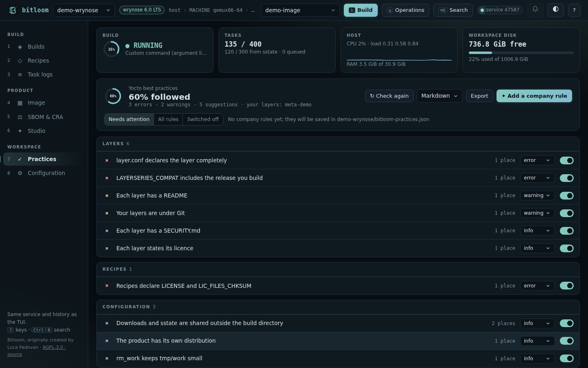Open the Markdown format dropdown
This screenshot has width=588, height=368.
point(439,96)
